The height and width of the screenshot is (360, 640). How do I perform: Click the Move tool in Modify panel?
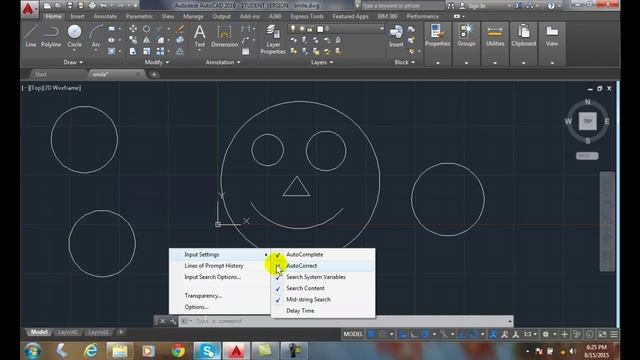pos(133,29)
